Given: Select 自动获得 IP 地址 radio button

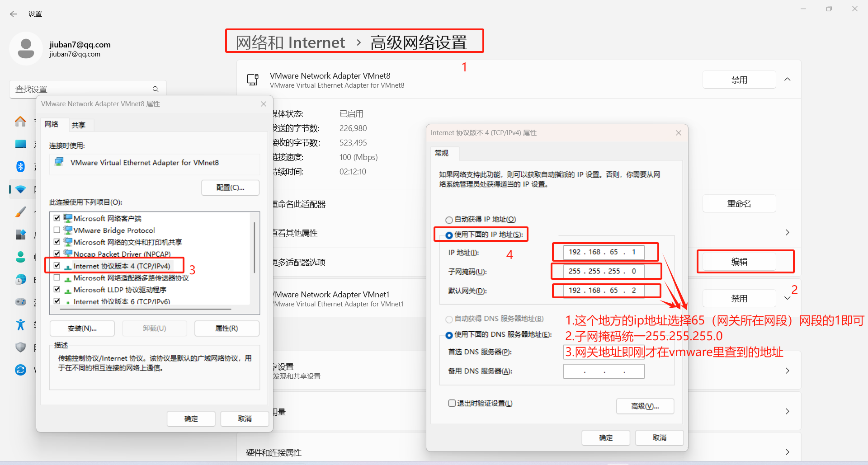Looking at the screenshot, I should pos(449,220).
